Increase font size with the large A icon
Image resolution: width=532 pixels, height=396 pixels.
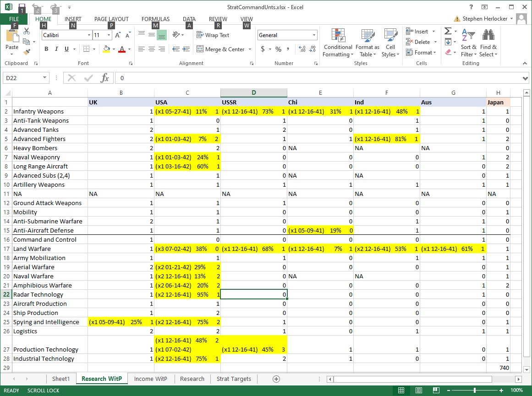118,35
